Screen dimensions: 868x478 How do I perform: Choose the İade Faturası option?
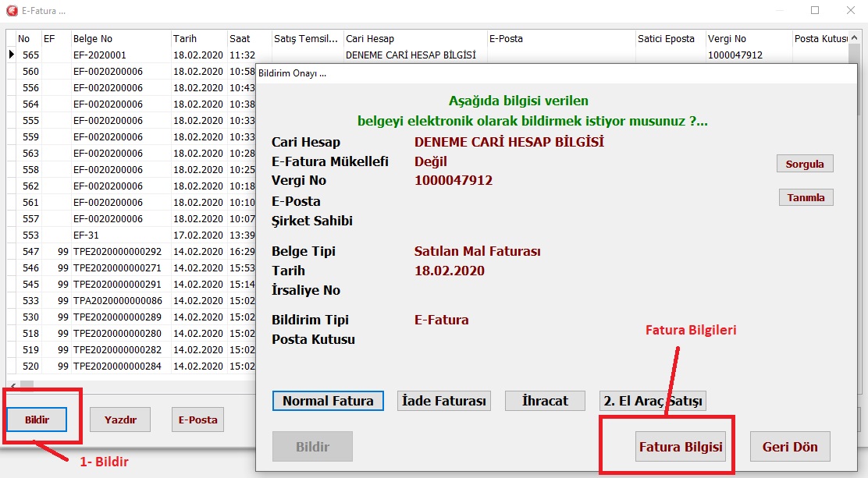pos(444,401)
